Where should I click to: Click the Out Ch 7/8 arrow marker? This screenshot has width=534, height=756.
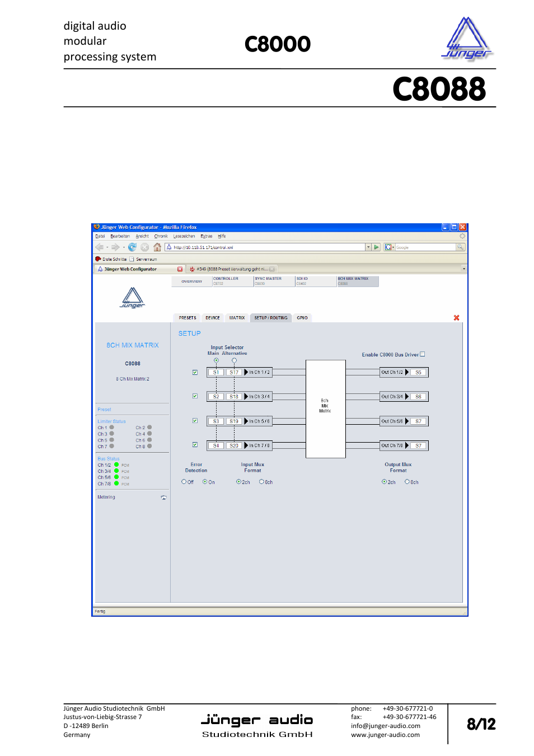pyautogui.click(x=407, y=445)
